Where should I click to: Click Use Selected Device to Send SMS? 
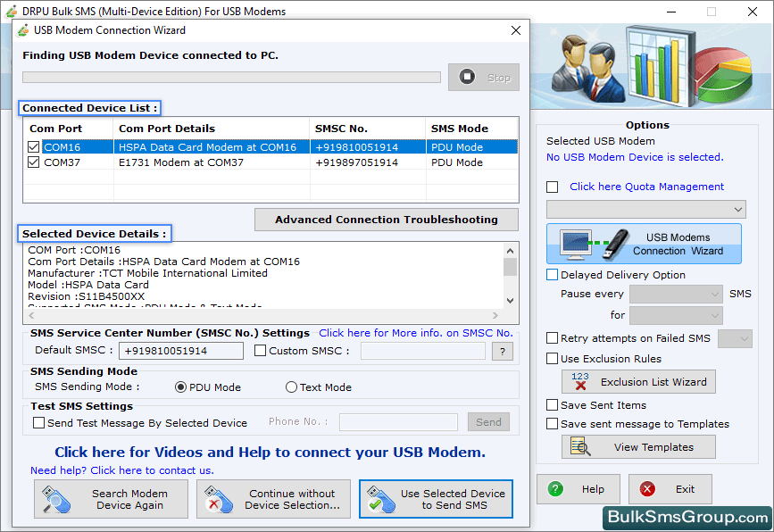tap(436, 499)
